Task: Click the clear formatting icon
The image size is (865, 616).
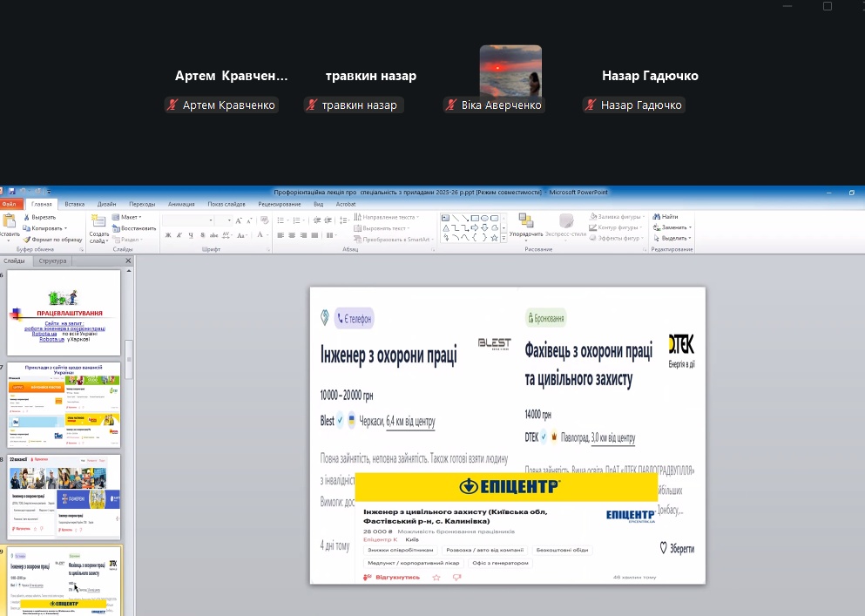Action: point(264,220)
